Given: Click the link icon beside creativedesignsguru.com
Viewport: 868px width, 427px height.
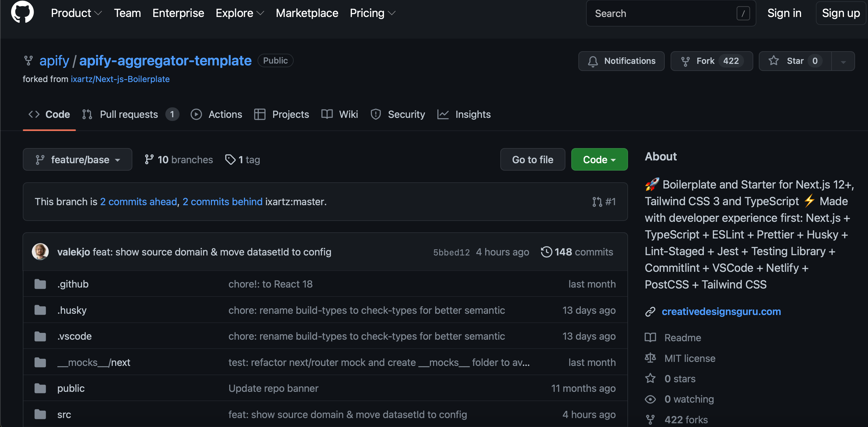Looking at the screenshot, I should pos(650,311).
